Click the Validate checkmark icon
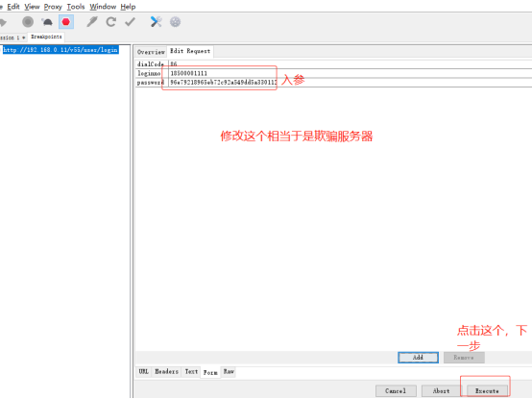This screenshot has height=399, width=532. pyautogui.click(x=130, y=22)
